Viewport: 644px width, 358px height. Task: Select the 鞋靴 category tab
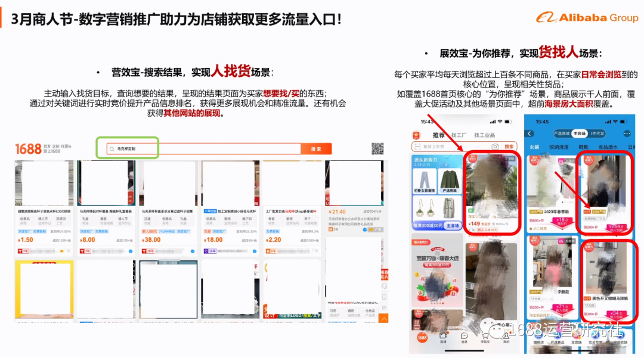click(x=583, y=147)
